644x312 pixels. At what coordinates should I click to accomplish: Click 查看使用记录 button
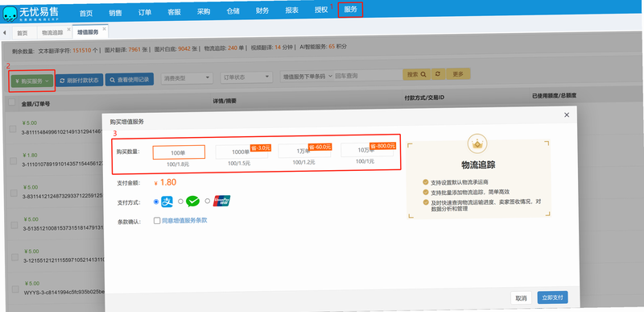(130, 79)
